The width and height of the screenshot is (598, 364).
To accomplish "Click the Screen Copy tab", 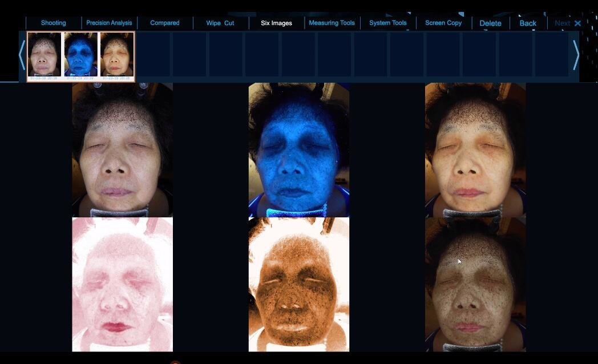I will pos(443,23).
